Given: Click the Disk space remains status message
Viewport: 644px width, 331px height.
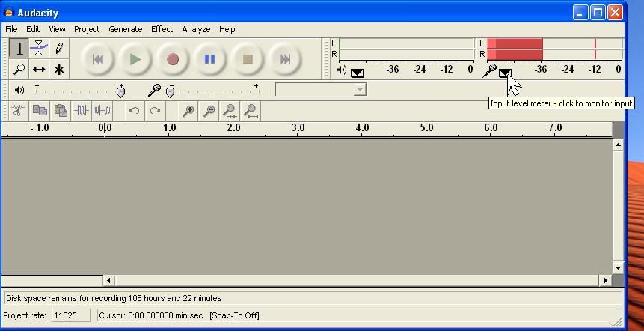Looking at the screenshot, I should [114, 298].
